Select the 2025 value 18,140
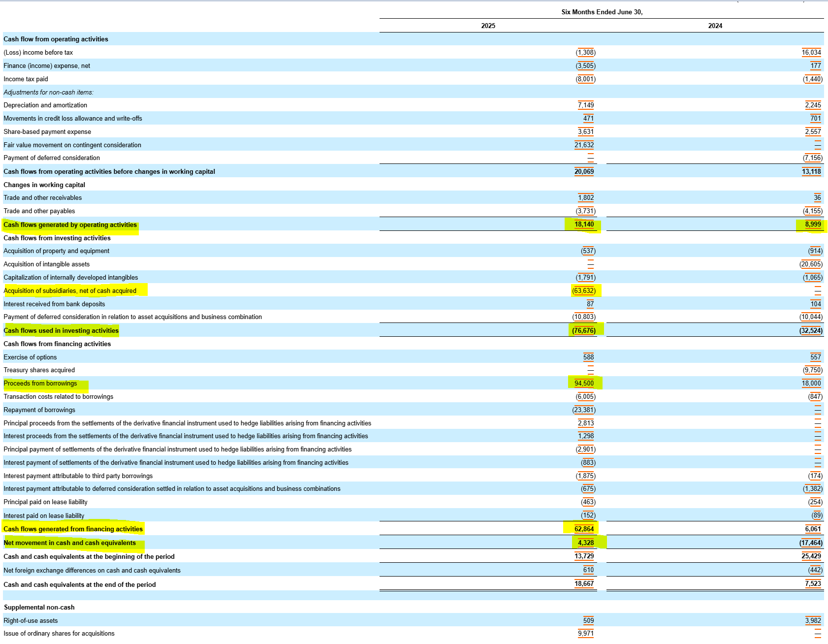Image resolution: width=828 pixels, height=644 pixels. 584,225
